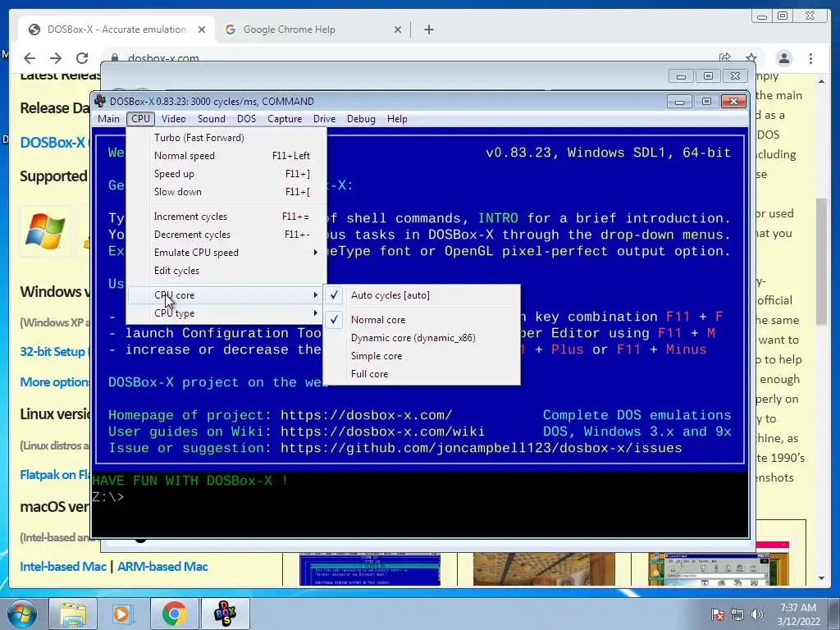Close the Google Chrome Help tab
840x630 pixels.
pos(398,30)
